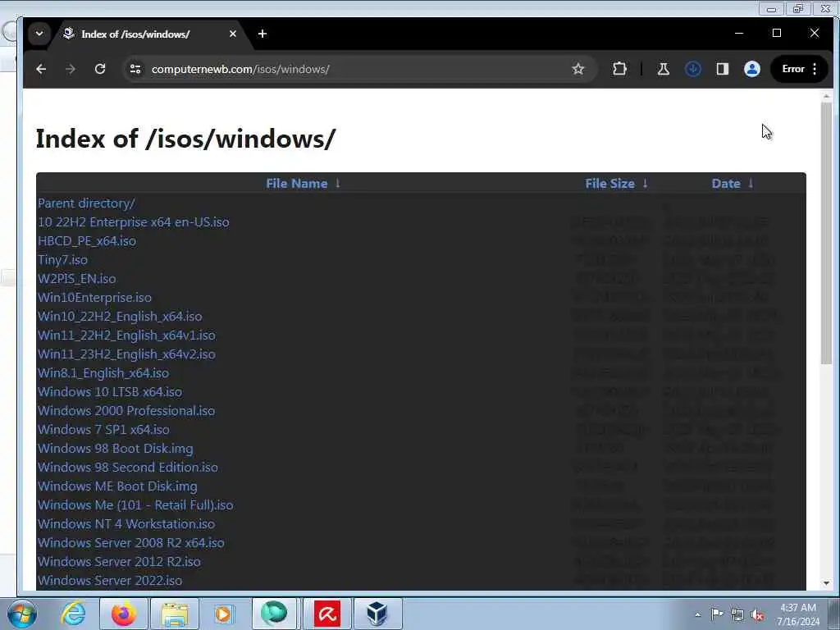840x630 pixels.
Task: Open the green round app in taskbar
Action: tap(274, 614)
